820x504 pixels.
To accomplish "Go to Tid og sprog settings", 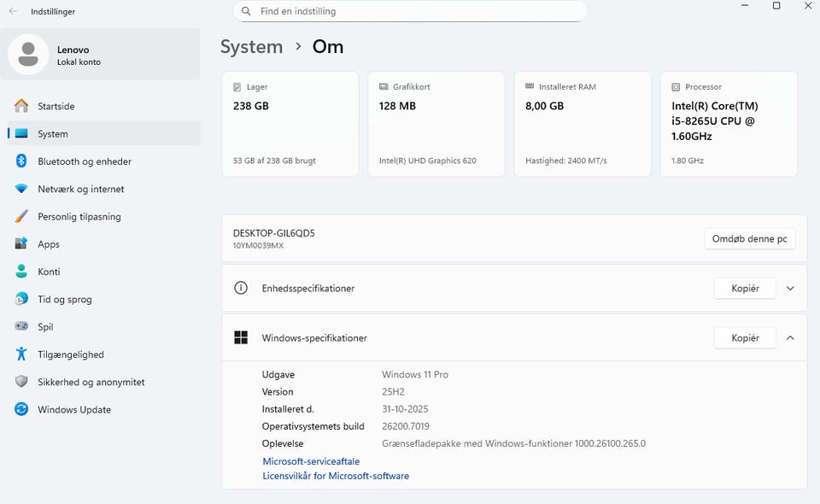I will 64,299.
